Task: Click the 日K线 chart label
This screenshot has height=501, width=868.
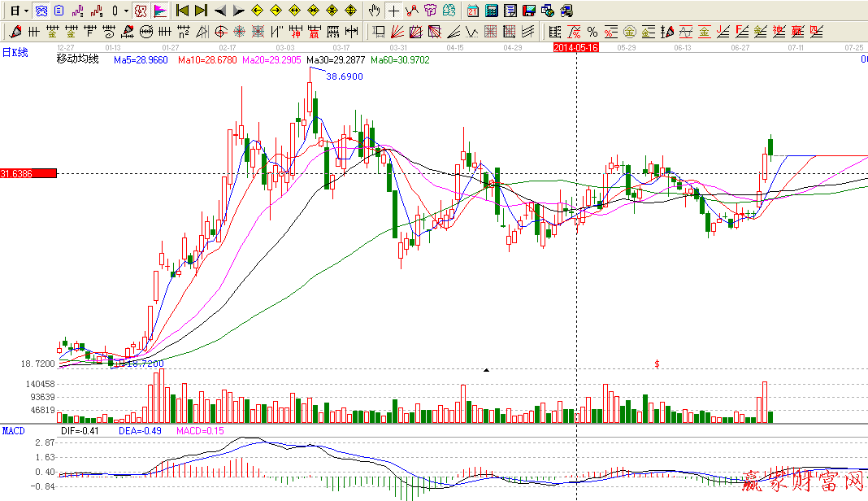Action: (x=15, y=52)
